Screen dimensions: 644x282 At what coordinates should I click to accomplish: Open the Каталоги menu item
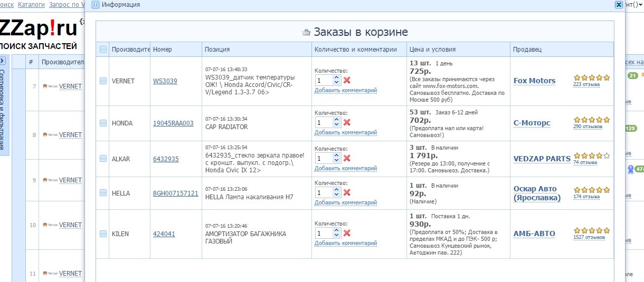[31, 5]
